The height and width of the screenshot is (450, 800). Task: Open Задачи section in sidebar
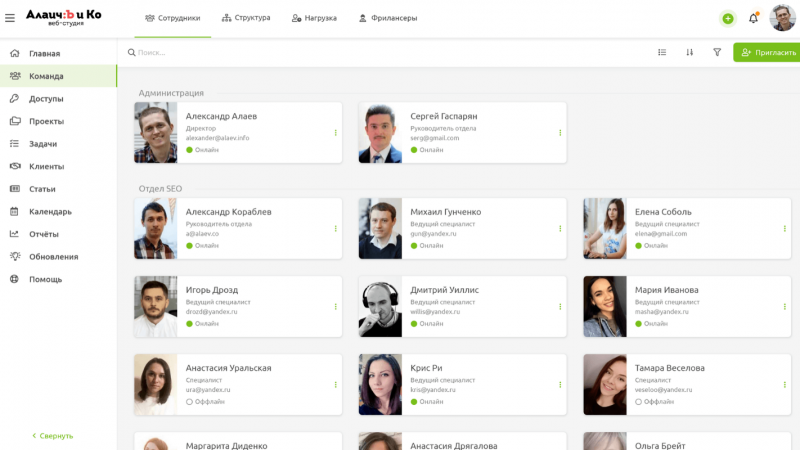tap(43, 144)
